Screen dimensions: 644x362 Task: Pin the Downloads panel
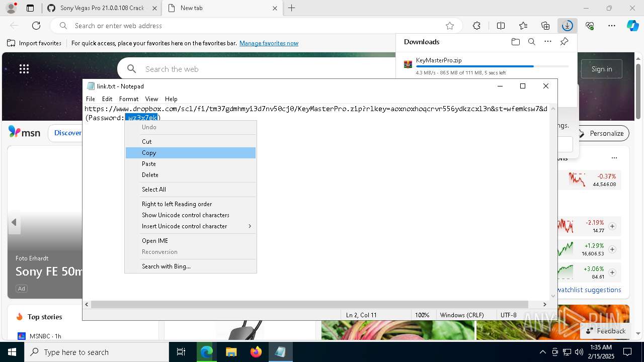pyautogui.click(x=564, y=42)
